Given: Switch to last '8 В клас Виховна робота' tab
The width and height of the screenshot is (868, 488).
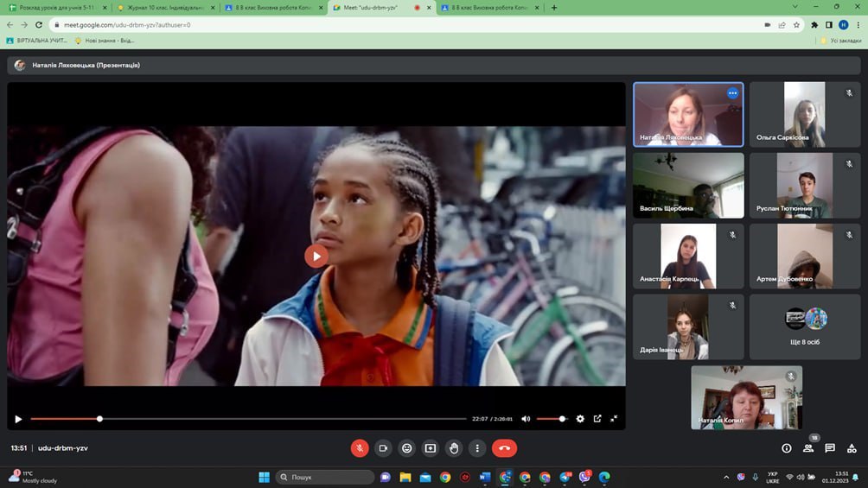Looking at the screenshot, I should pyautogui.click(x=490, y=8).
